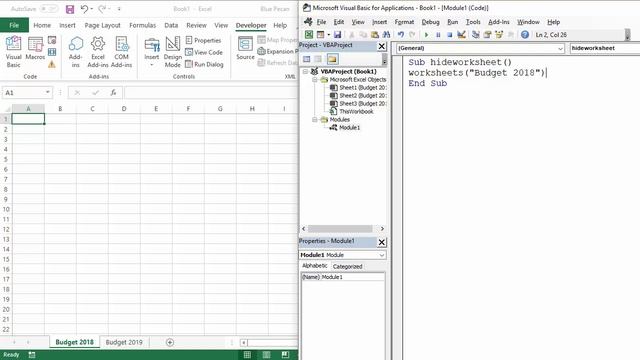The height and width of the screenshot is (360, 640).
Task: Switch to Normal view in status bar
Action: (x=247, y=355)
